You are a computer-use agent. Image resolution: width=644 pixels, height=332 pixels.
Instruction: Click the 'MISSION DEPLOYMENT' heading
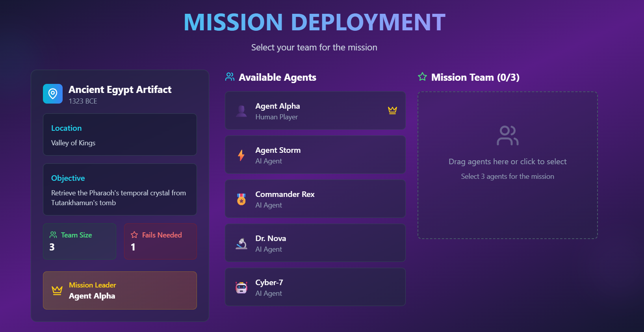point(314,22)
